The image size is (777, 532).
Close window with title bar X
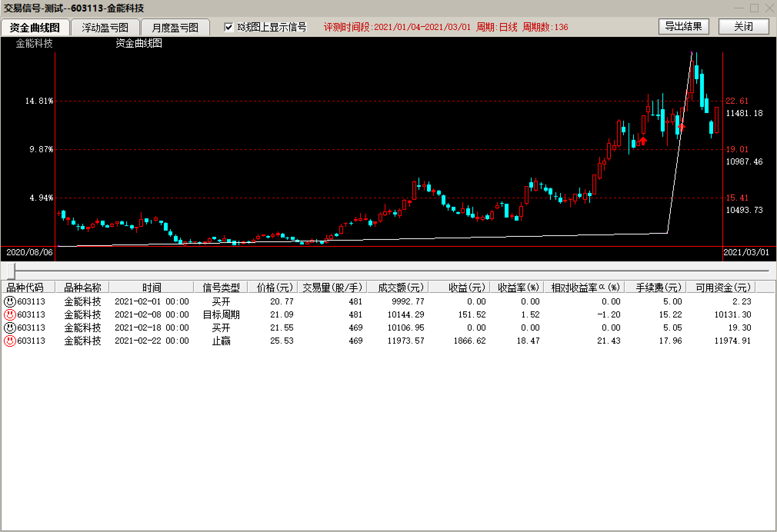[769, 8]
